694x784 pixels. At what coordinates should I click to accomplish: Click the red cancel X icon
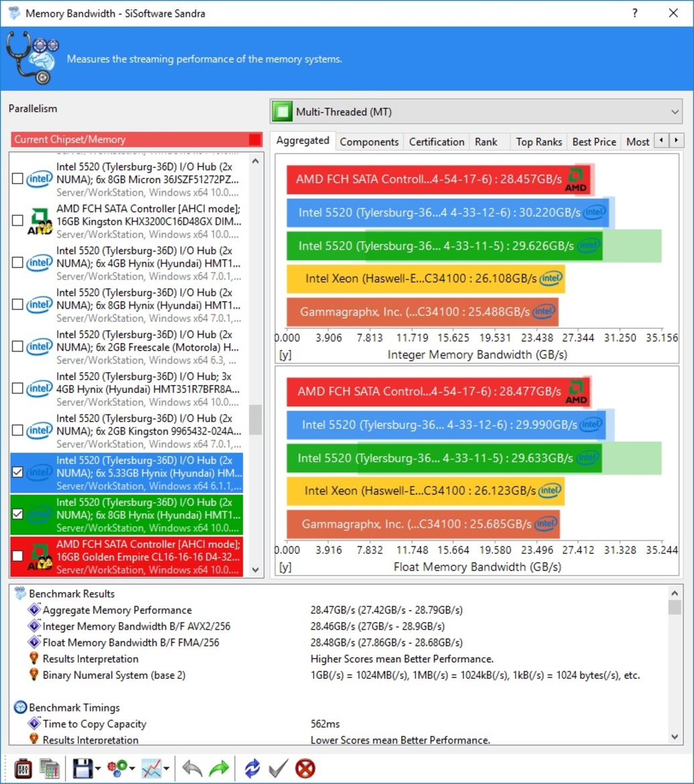(305, 769)
